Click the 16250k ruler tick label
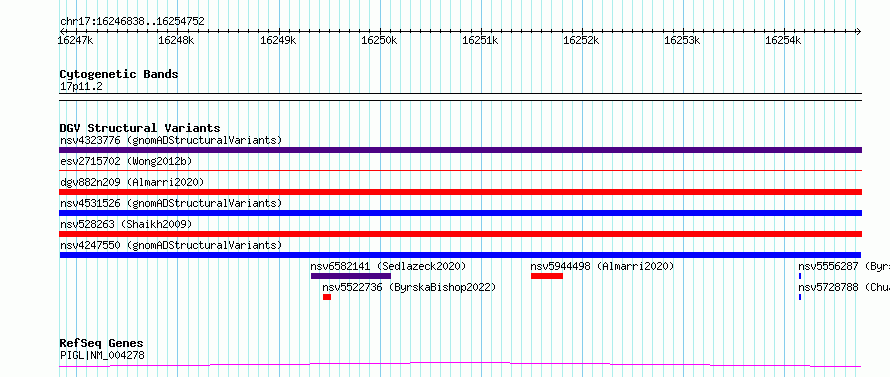 [379, 40]
